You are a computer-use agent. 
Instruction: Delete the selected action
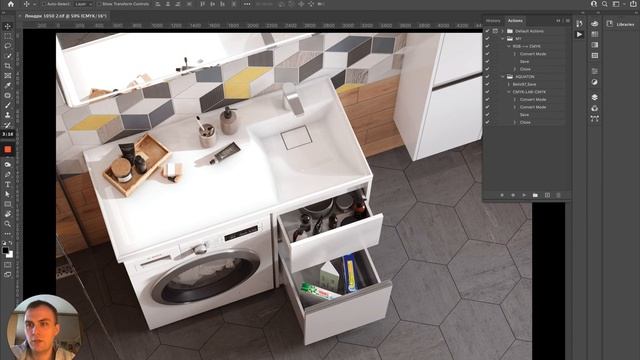coord(559,195)
